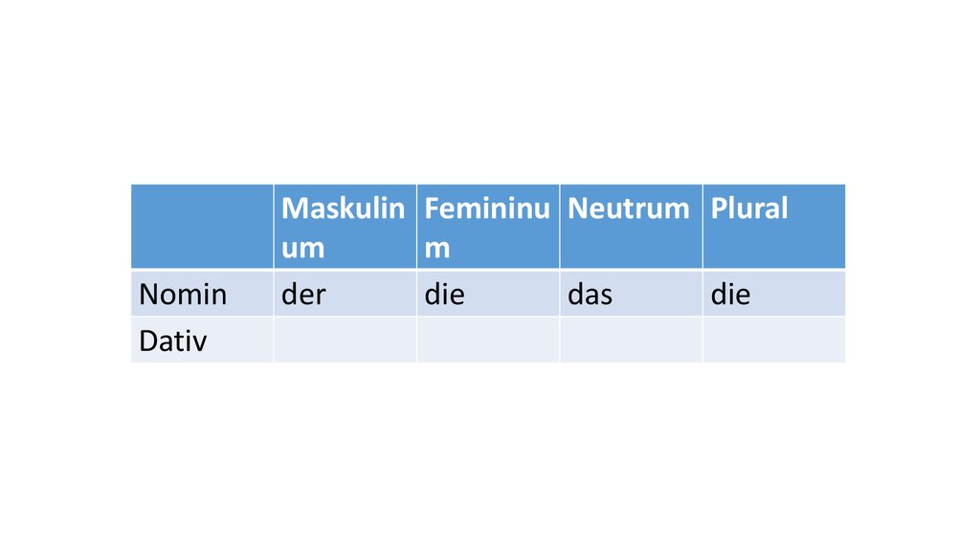Select the empty Dativ Neutrum cell
Screen dimensions: 980x549
click(x=630, y=340)
